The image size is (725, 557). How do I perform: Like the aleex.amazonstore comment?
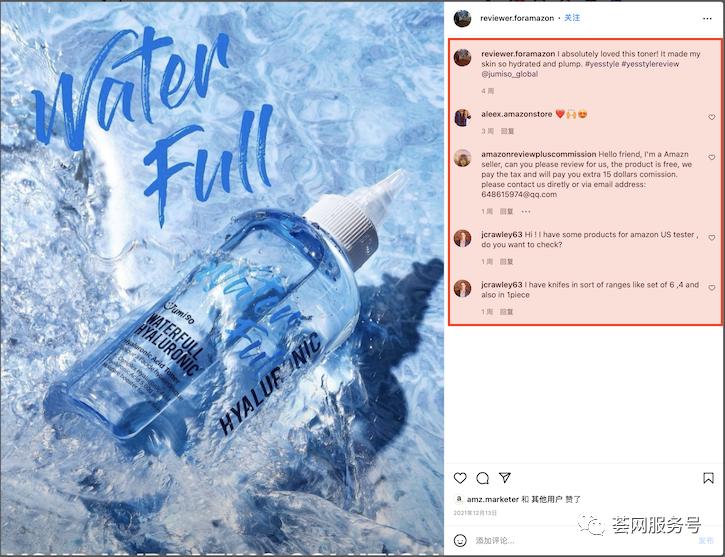[712, 117]
